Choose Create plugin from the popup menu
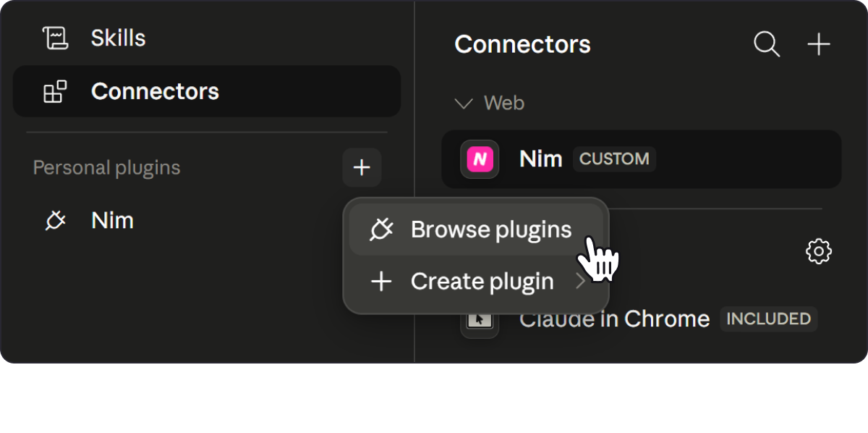The image size is (868, 433). click(476, 281)
